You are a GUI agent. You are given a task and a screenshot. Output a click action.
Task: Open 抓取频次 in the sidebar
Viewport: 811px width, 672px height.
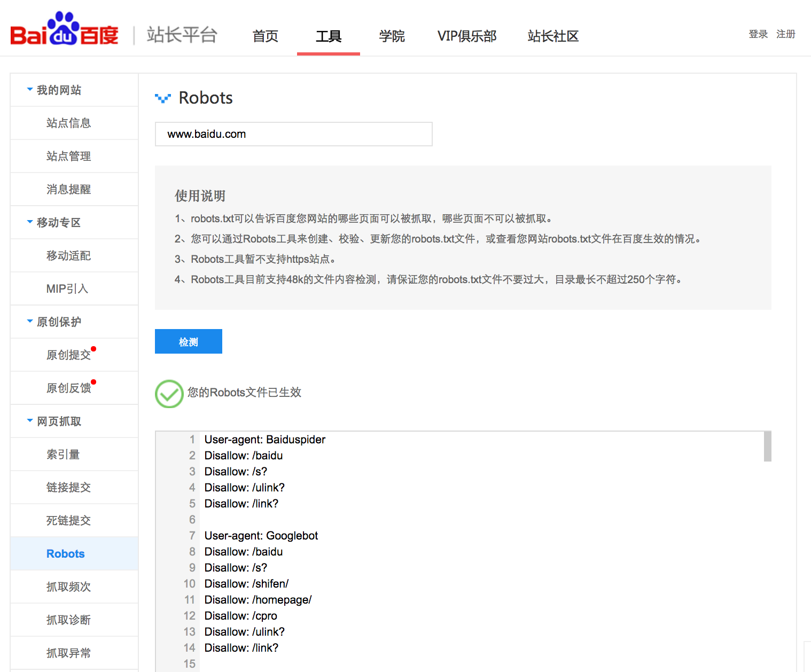click(74, 587)
